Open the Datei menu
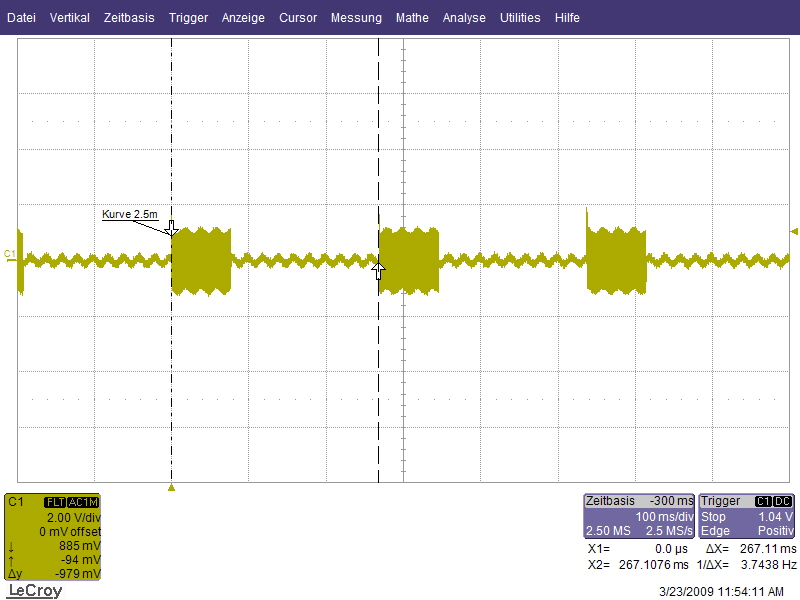The image size is (800, 600). point(21,18)
